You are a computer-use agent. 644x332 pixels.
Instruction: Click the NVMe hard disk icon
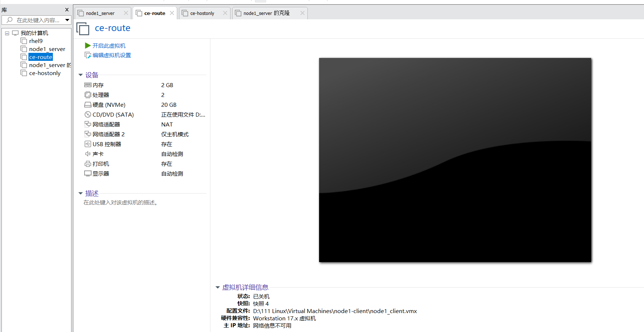[x=88, y=105]
